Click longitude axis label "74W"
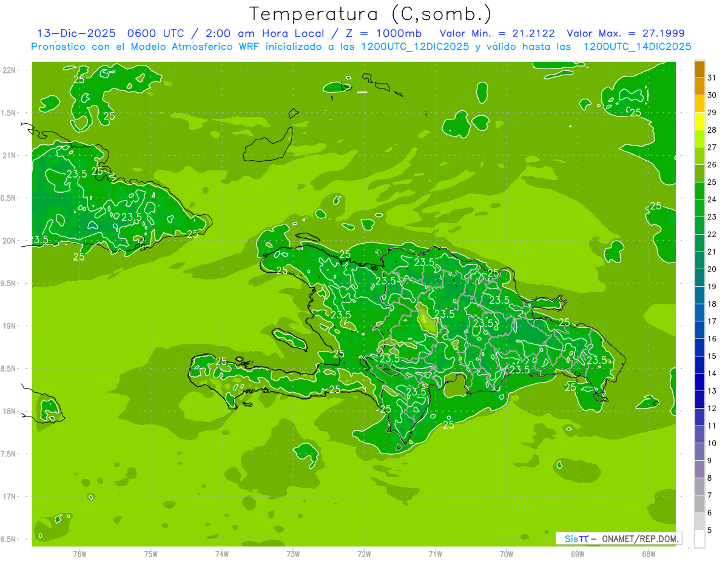728x562 pixels. 222,554
